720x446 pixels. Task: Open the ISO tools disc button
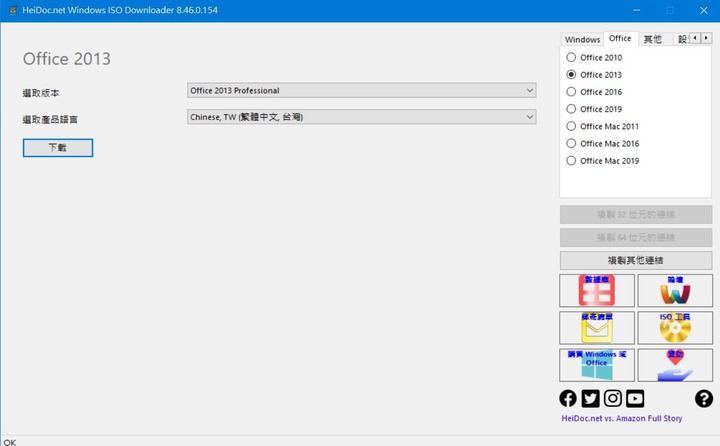point(675,327)
